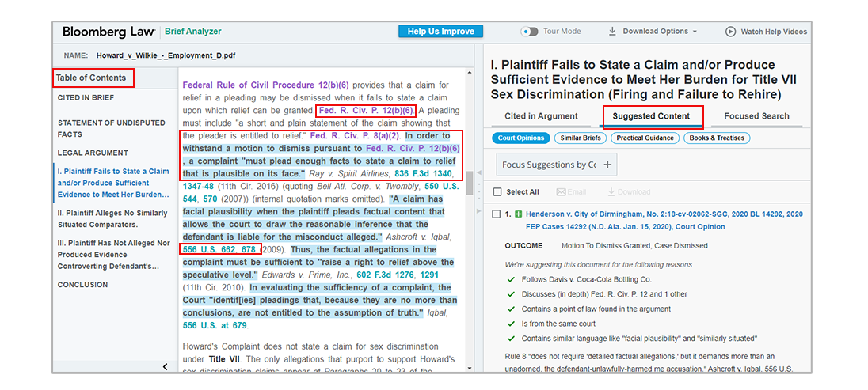Collapse panel using the left splitter arrow
This screenshot has width=868, height=390.
coord(479,172)
